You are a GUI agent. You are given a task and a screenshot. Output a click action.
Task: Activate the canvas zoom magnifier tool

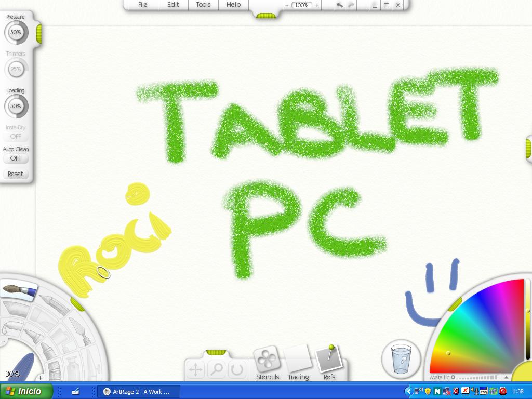[x=216, y=369]
